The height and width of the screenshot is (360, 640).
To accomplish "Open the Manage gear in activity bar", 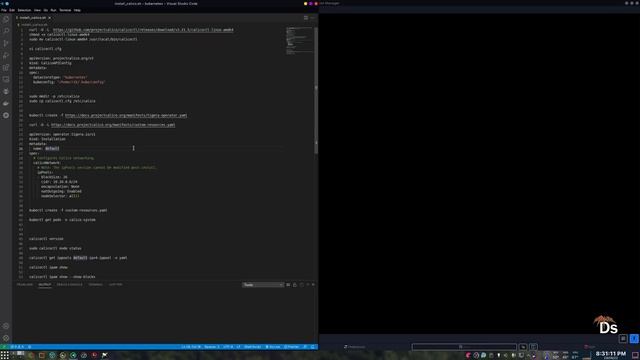I will pyautogui.click(x=6, y=338).
